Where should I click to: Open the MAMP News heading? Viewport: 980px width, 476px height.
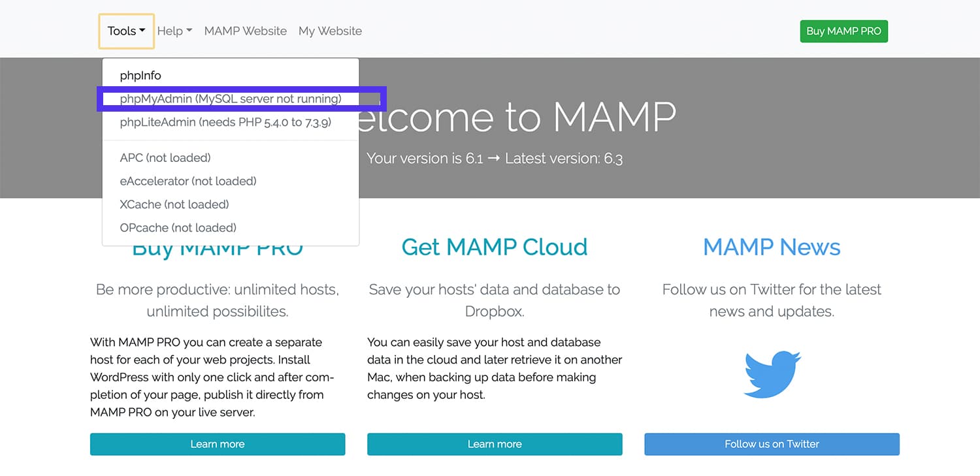click(772, 247)
